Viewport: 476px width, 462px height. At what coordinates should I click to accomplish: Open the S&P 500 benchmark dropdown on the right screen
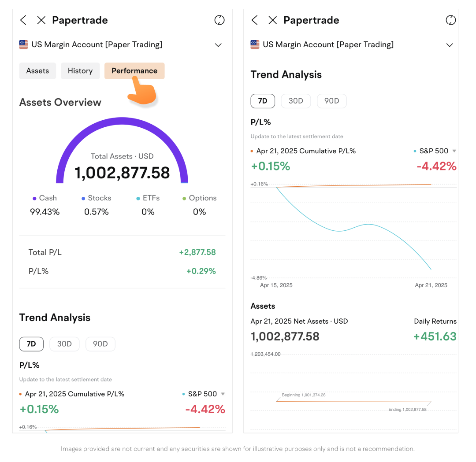(454, 151)
